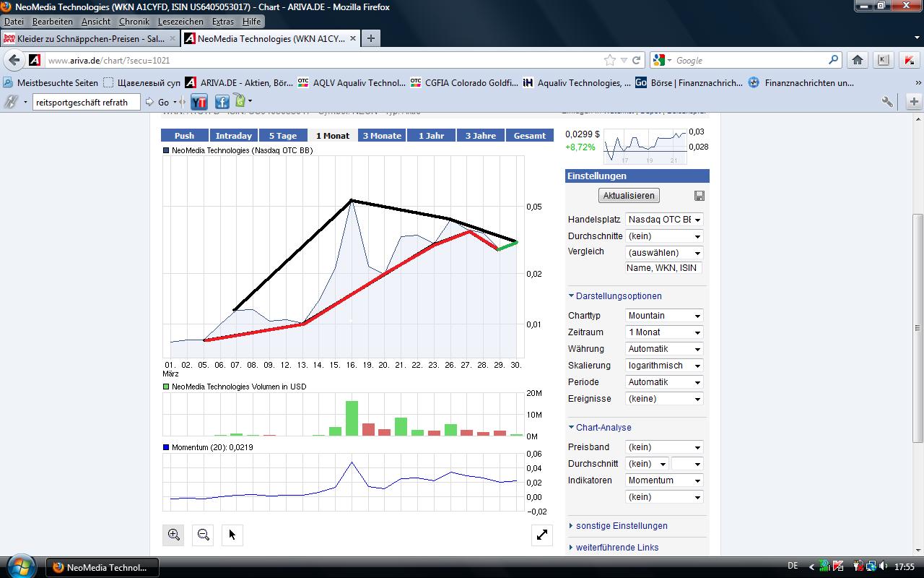Show hidden tray icons arrow
This screenshot has width=924, height=578.
(812, 567)
